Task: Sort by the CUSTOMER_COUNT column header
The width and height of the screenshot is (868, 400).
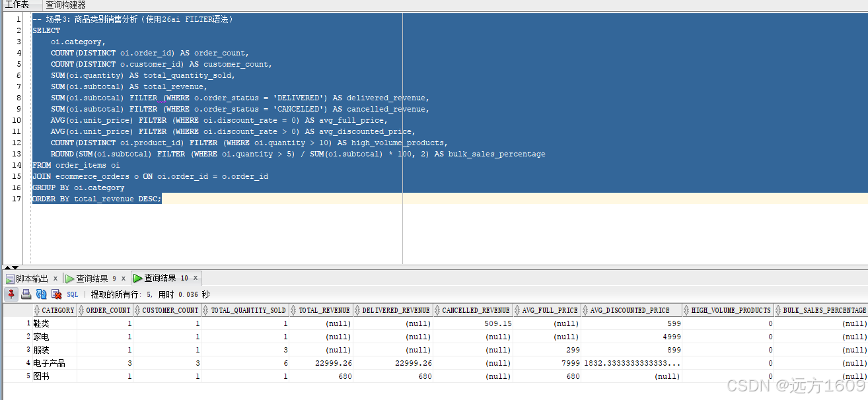Action: [167, 310]
